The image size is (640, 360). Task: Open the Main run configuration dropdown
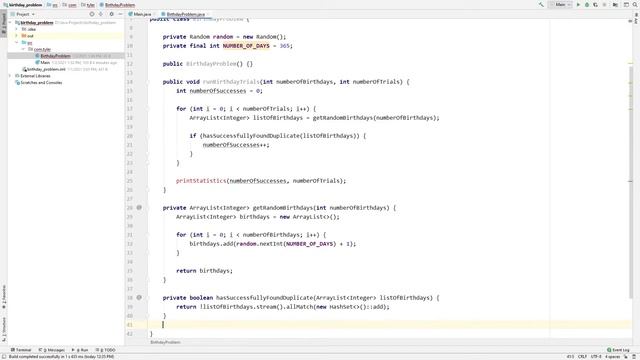[560, 5]
